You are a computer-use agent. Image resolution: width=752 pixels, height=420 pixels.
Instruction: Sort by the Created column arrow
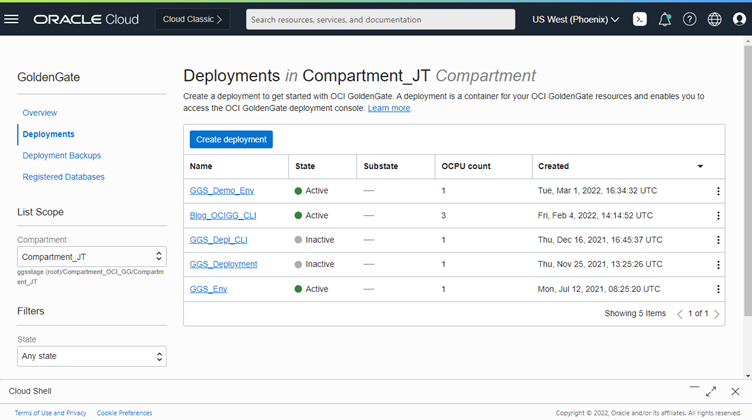700,166
